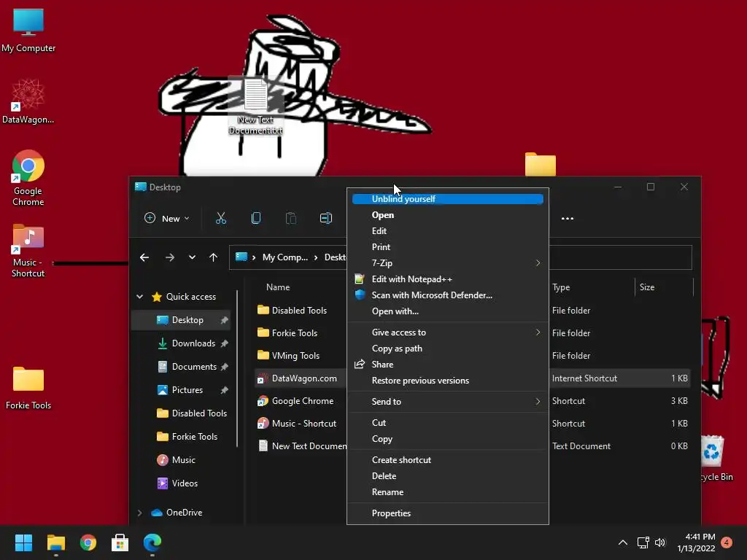Select Disabled Tools in the sidebar
Viewport: 747px width, 560px height.
[181, 413]
